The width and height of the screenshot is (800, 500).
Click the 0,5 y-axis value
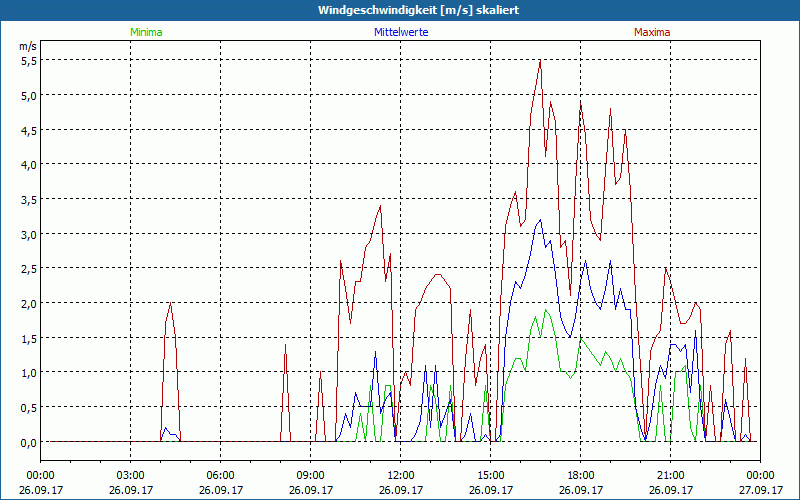[28, 407]
